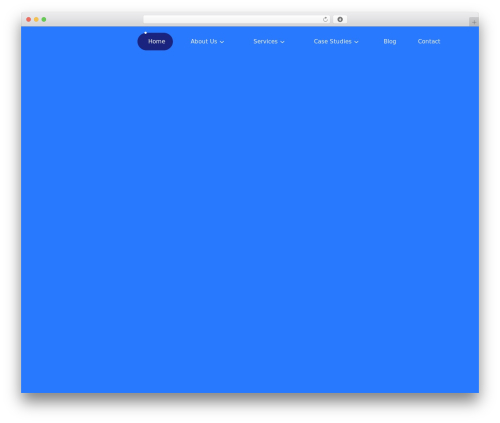
Task: Maximize the window with green button
Action: click(x=44, y=19)
